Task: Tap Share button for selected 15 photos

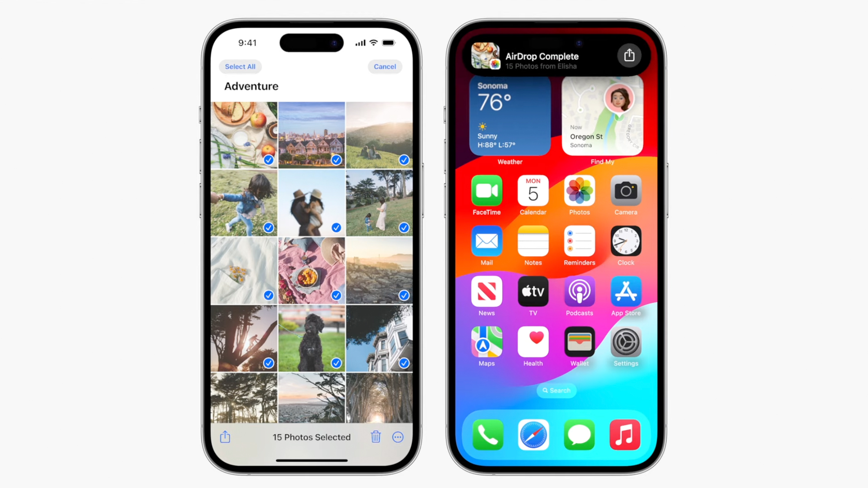Action: coord(225,436)
